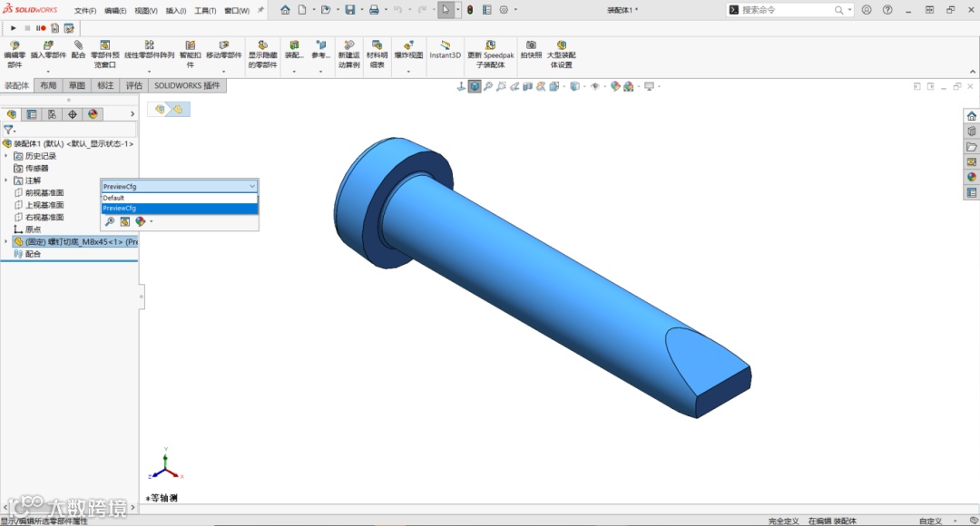Click the Insert Components (插入零部件) icon

pos(48,50)
